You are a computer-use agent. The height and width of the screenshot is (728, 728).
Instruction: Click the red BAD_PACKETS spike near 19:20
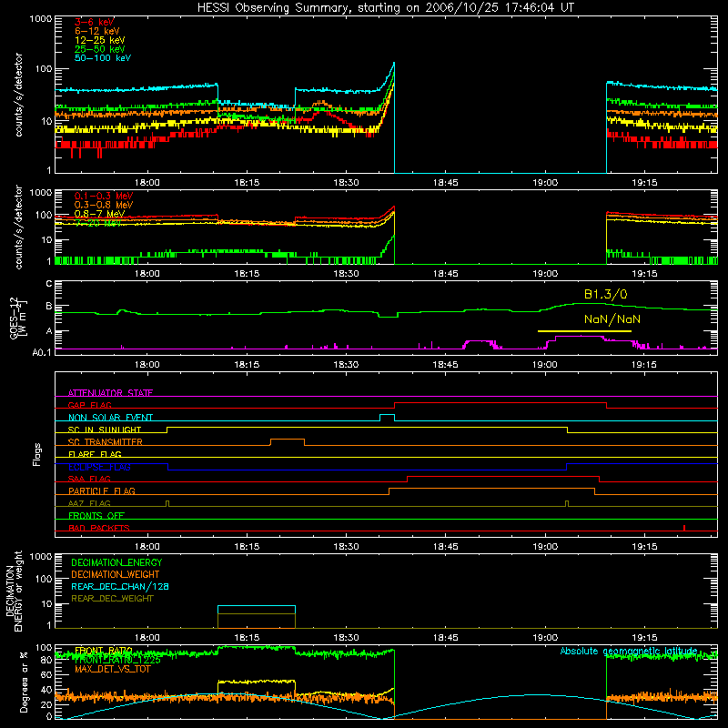[684, 528]
